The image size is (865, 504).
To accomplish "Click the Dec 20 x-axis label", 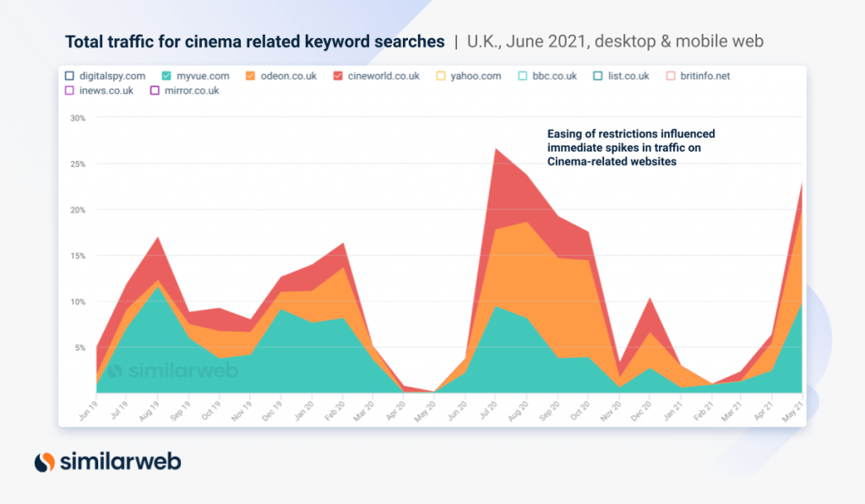I will click(x=641, y=411).
